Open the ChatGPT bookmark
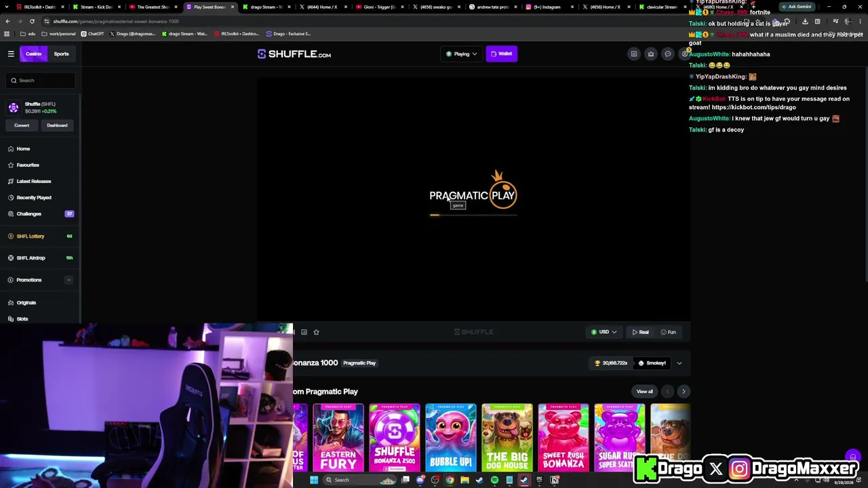868x488 pixels. (93, 34)
